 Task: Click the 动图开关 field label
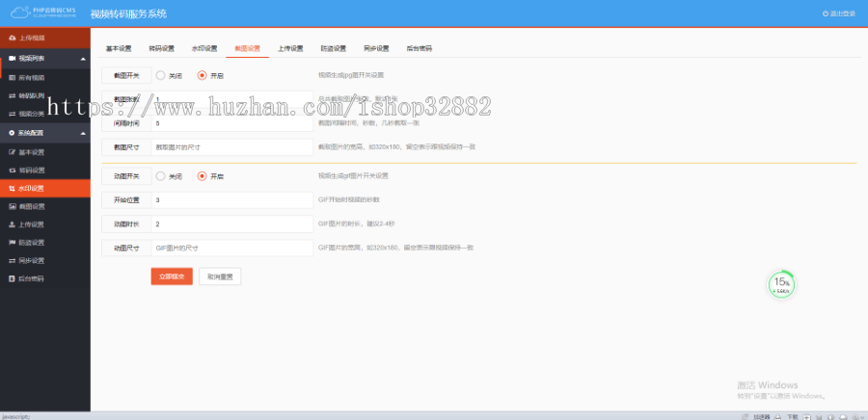pyautogui.click(x=126, y=176)
